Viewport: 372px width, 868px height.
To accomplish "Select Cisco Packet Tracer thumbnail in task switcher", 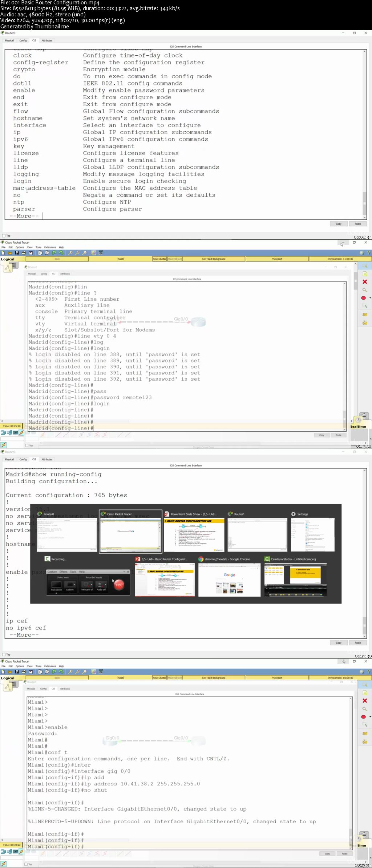I will click(131, 532).
